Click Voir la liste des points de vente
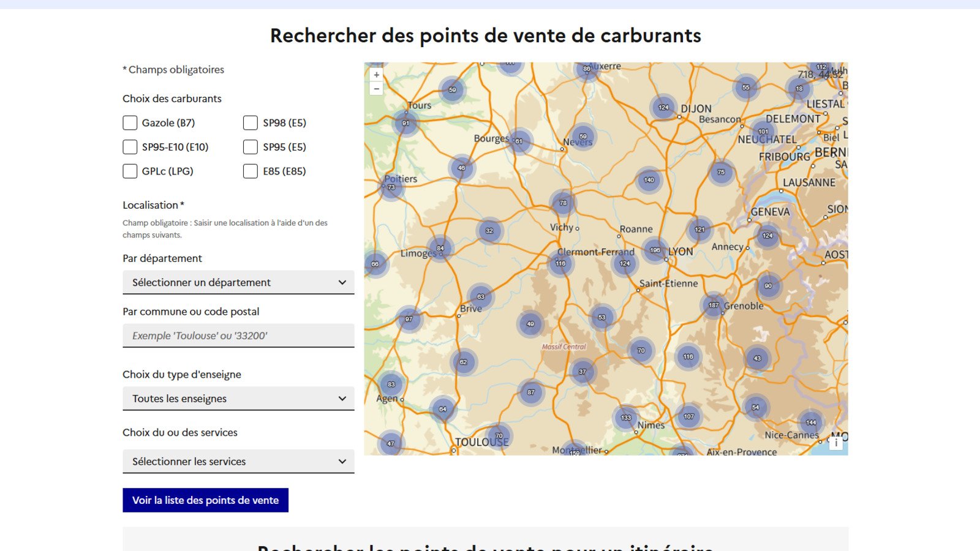This screenshot has height=551, width=980. (x=205, y=500)
